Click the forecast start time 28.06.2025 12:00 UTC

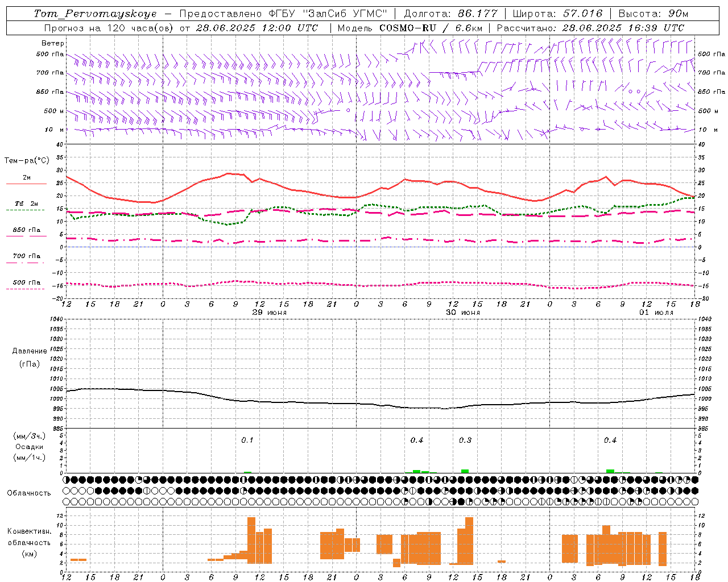coord(257,28)
